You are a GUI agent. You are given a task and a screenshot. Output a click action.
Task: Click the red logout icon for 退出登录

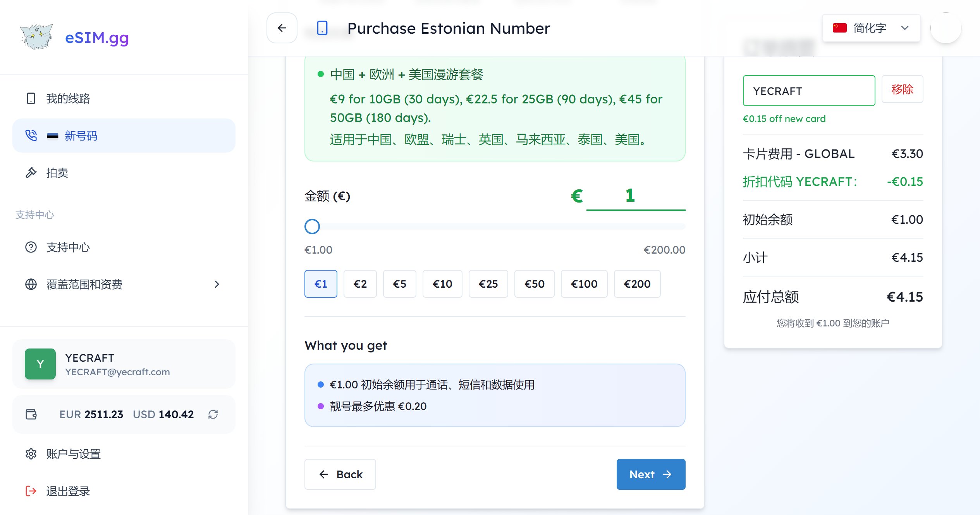coord(31,491)
